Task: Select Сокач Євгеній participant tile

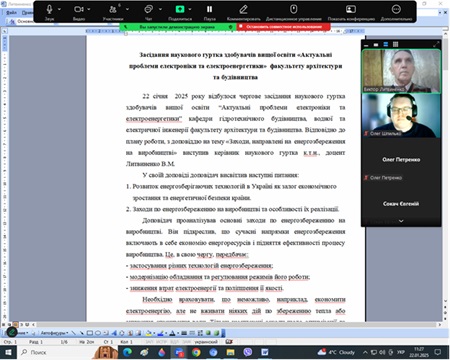Action: point(401,204)
